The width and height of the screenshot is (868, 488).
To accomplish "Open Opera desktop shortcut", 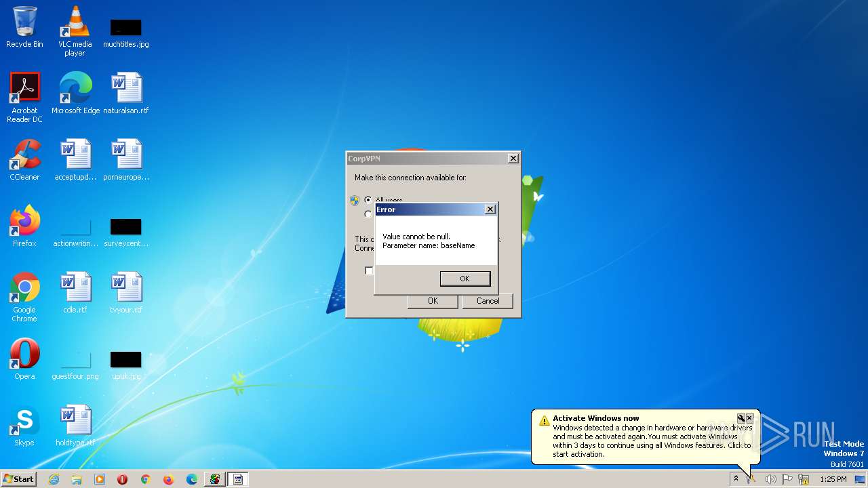I will click(24, 359).
